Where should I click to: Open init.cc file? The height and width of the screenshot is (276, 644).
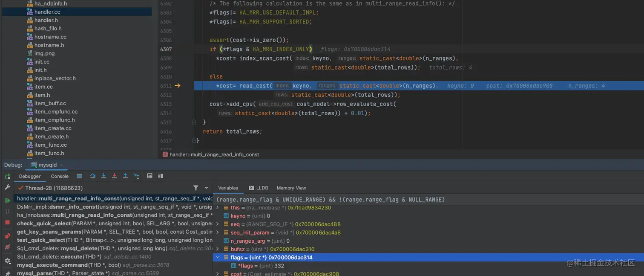[x=42, y=62]
